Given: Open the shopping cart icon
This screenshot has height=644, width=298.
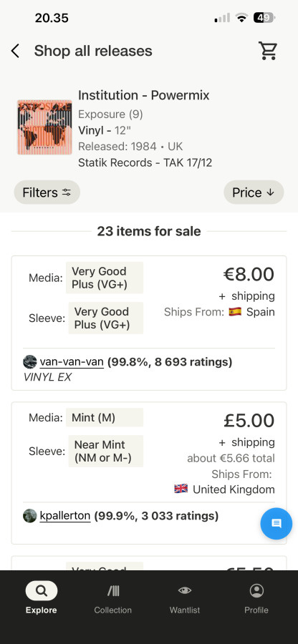Looking at the screenshot, I should (x=268, y=51).
